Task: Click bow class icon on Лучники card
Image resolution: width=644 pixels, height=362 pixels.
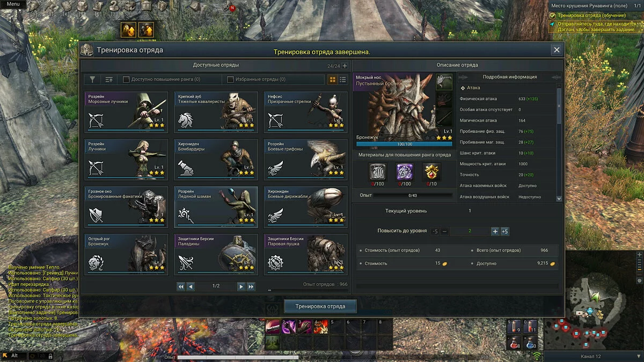Action: 96,168
